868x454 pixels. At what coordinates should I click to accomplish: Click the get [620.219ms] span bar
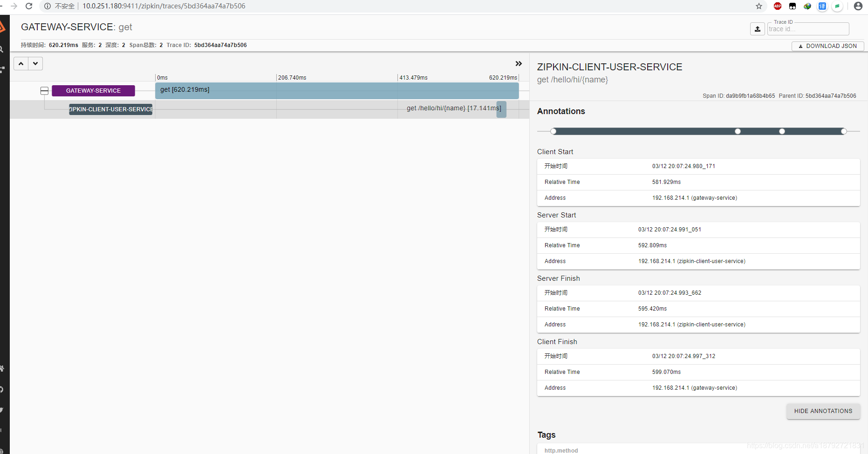[x=337, y=91]
